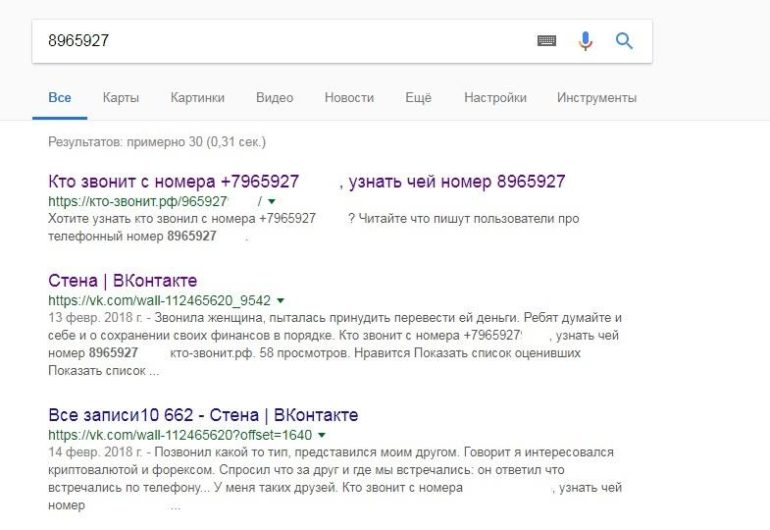Click snippet date "14 февр. 2018 г."
The height and width of the screenshot is (530, 770).
pyautogui.click(x=96, y=452)
